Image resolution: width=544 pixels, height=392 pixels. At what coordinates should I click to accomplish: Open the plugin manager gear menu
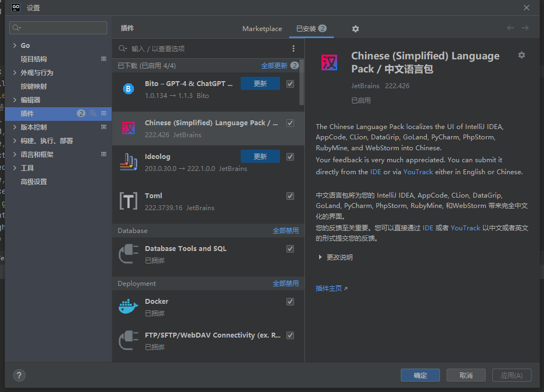tap(355, 28)
